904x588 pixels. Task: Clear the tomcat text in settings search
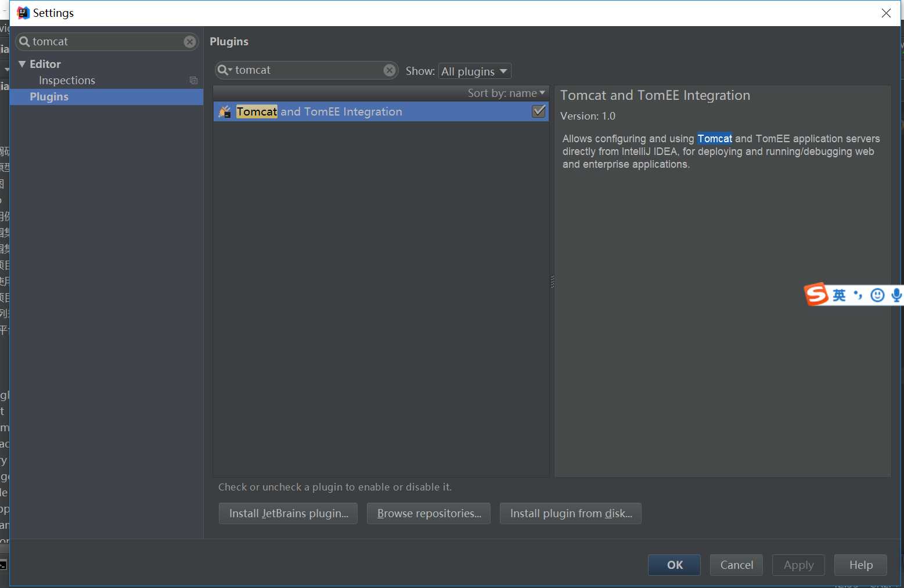(x=190, y=42)
